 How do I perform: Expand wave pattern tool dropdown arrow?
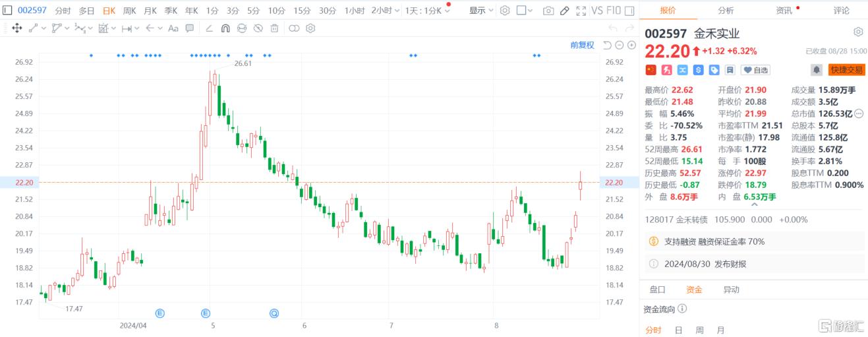click(90, 28)
